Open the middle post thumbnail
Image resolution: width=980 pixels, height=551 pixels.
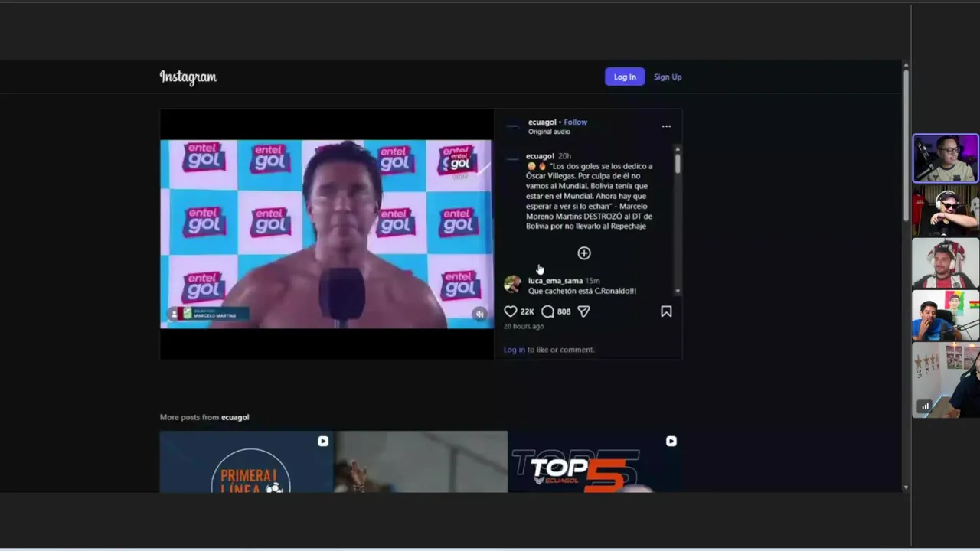pyautogui.click(x=420, y=461)
